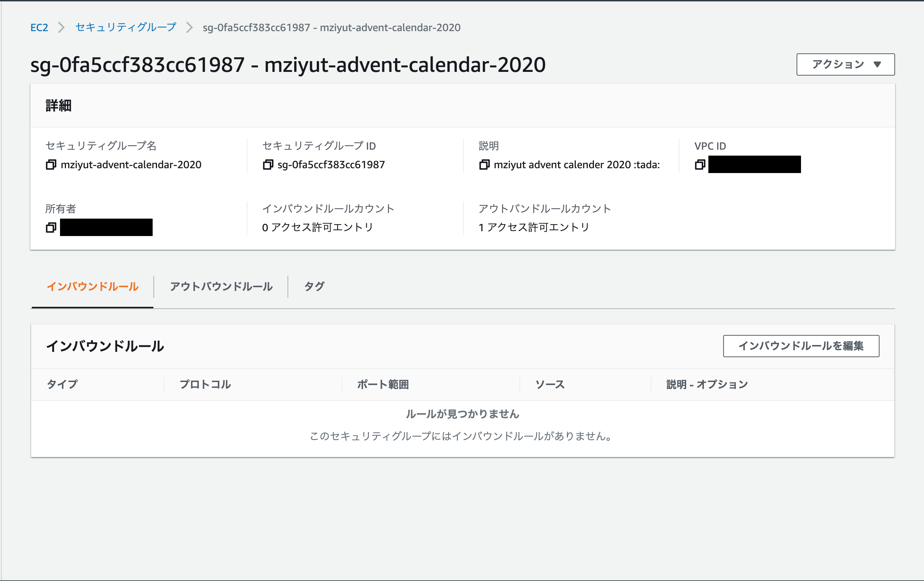Copy the security group name mziyut-advent-calendar-2020

(x=51, y=164)
